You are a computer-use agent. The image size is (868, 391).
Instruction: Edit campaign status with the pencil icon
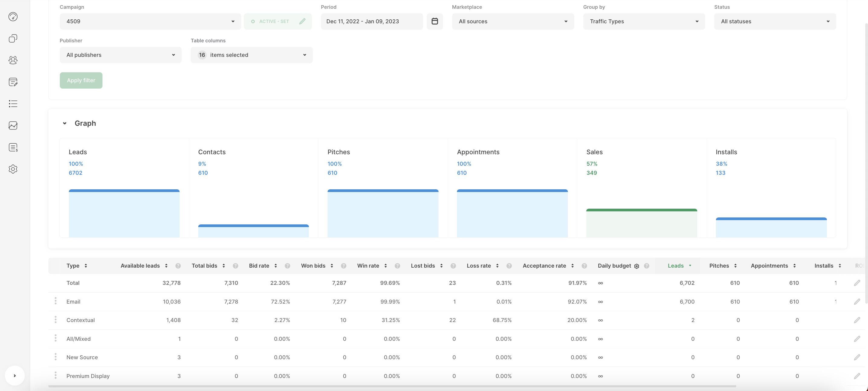[302, 21]
